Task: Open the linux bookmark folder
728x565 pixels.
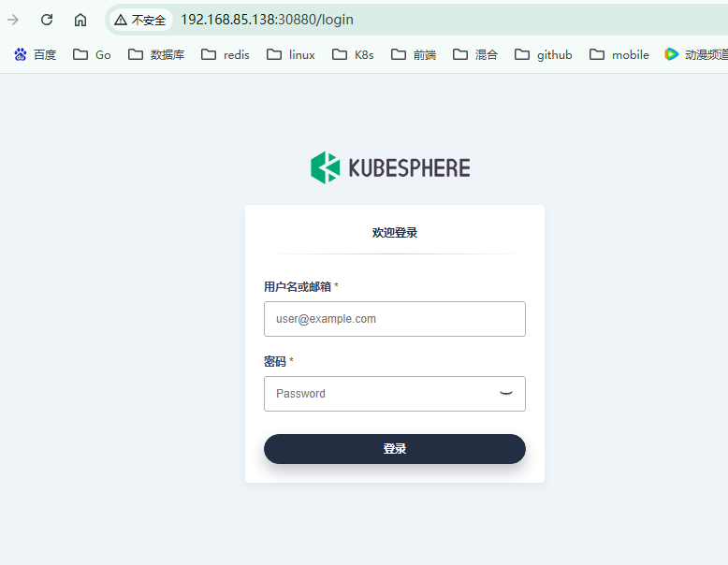Action: tap(291, 55)
